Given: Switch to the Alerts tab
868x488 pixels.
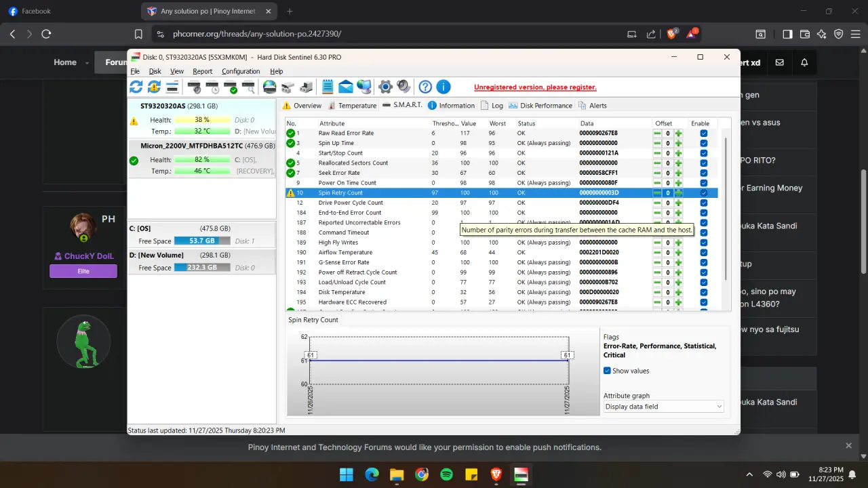Looking at the screenshot, I should click(593, 106).
